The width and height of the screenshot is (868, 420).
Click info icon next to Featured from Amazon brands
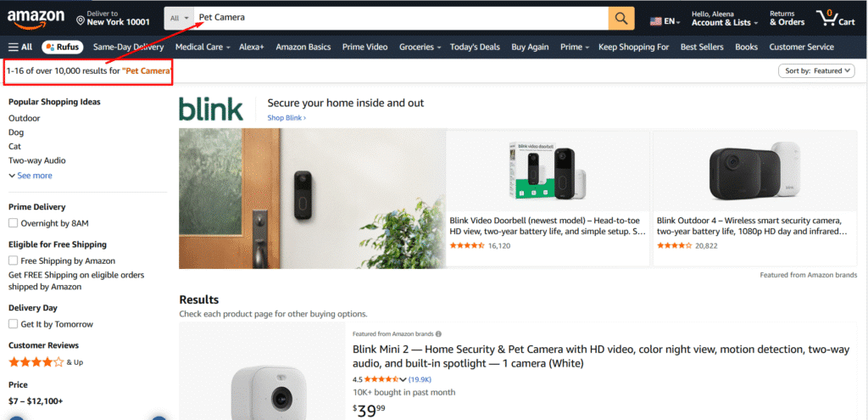pos(438,334)
